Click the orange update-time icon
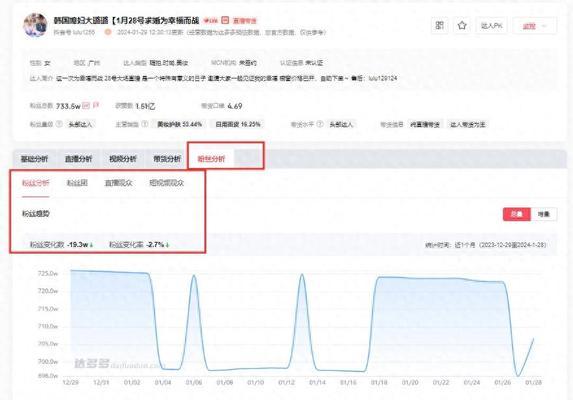This screenshot has width=573, height=400. pyautogui.click(x=108, y=32)
